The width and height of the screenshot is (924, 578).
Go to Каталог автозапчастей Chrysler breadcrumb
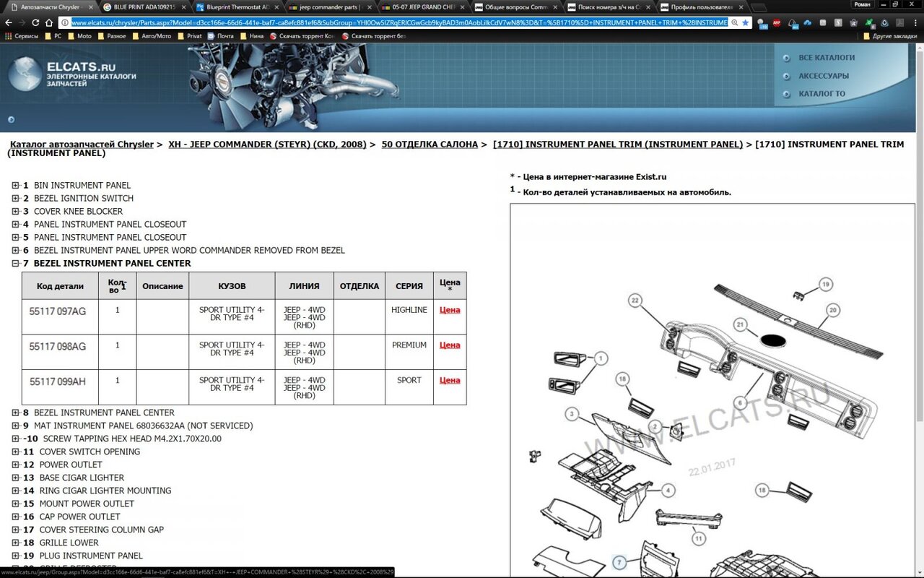coord(82,144)
